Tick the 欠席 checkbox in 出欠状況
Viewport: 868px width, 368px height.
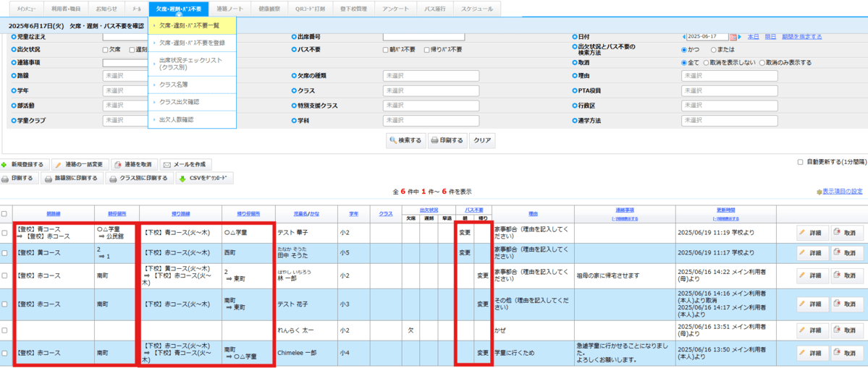(105, 50)
